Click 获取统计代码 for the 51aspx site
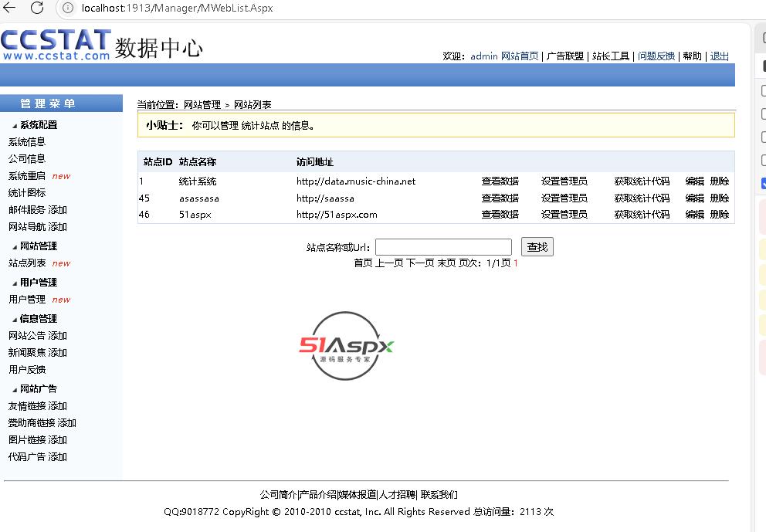Viewport: 766px width, 532px height. (642, 215)
